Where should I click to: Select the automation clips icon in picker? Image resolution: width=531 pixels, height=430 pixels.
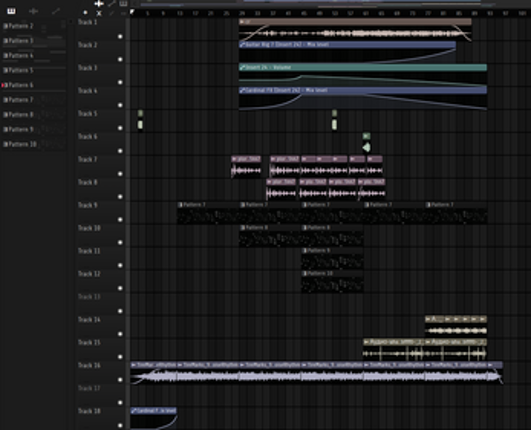56,11
